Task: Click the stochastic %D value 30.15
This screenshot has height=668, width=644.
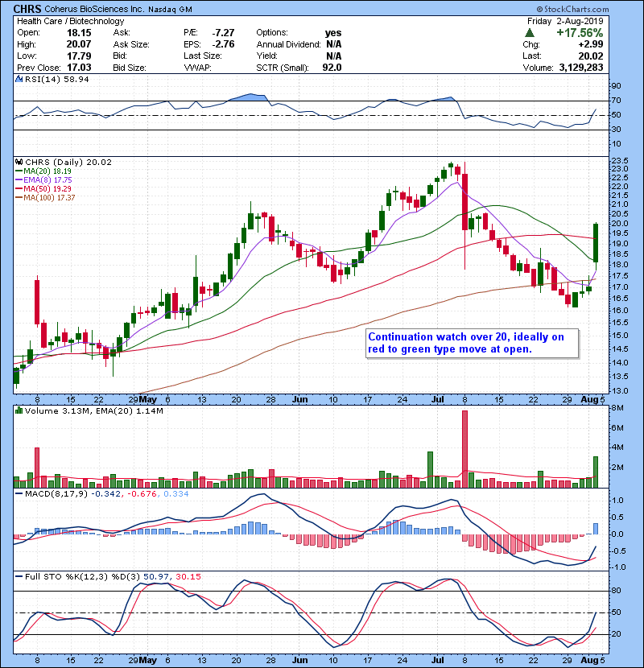Action: coord(188,576)
